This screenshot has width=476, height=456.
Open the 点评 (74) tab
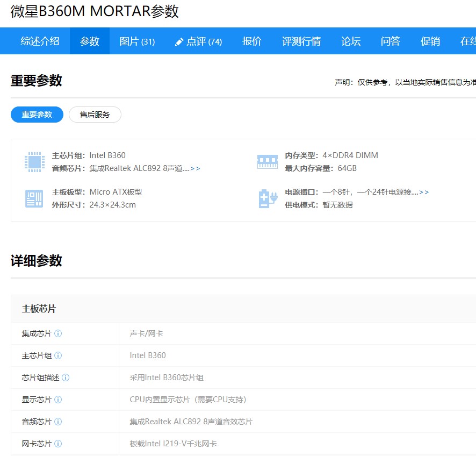point(199,41)
